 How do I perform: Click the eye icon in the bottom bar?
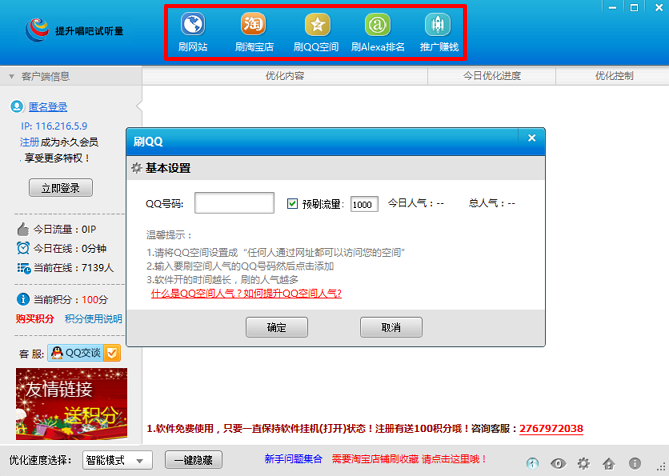pos(558,463)
